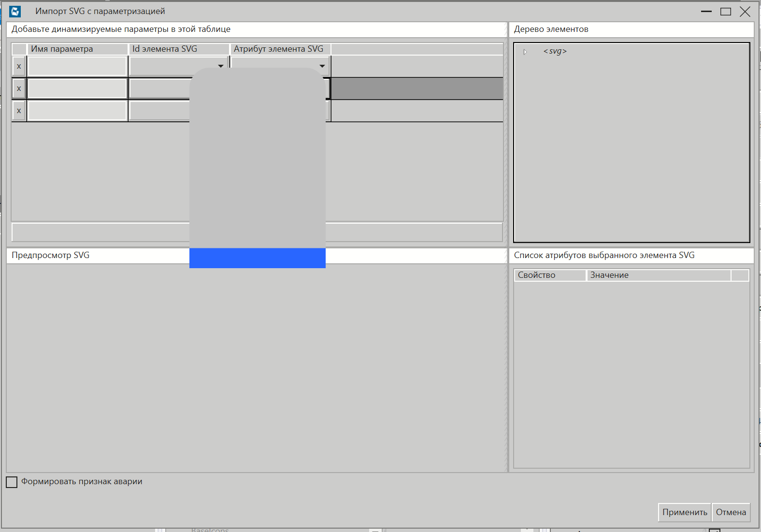Cancel the dialog with Отмена
This screenshot has width=761, height=532.
(x=731, y=512)
